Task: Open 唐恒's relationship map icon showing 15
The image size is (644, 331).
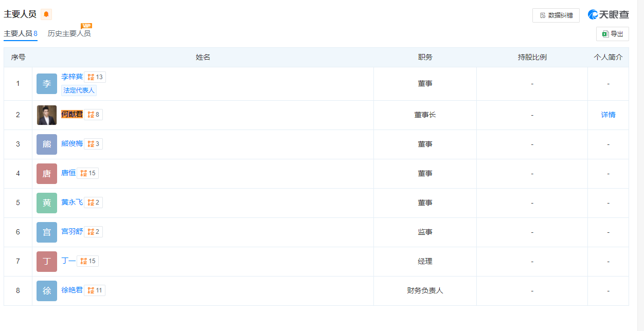Action: [x=86, y=173]
